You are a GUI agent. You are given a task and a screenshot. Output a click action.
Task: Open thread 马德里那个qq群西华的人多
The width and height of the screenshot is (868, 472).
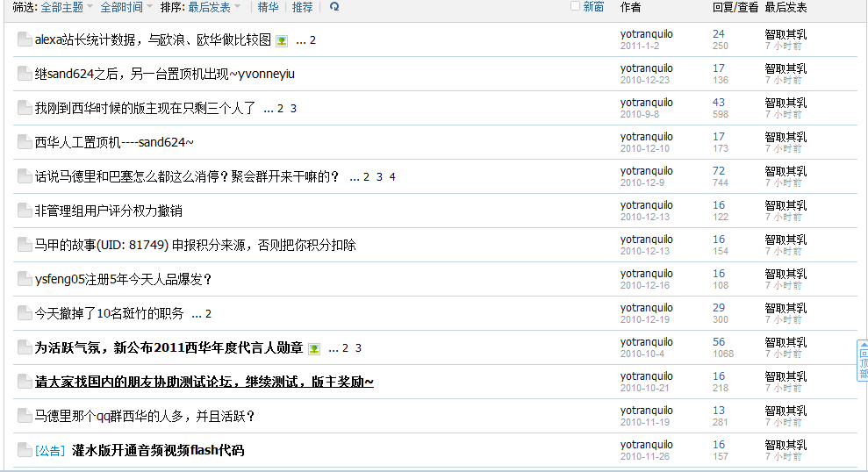tap(145, 416)
